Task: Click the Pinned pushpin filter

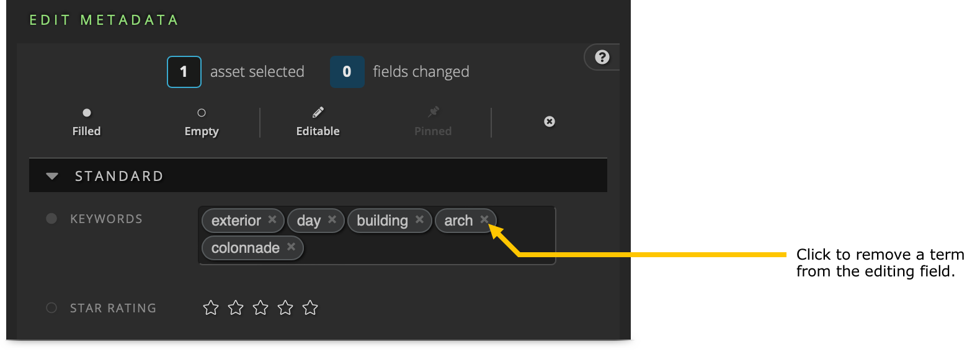Action: 433,121
